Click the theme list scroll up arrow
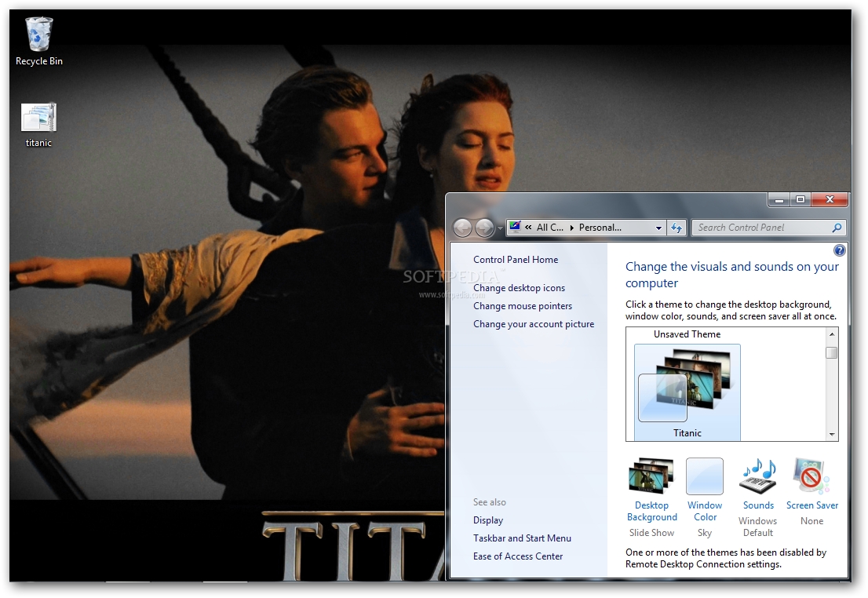868x598 pixels. [x=831, y=334]
